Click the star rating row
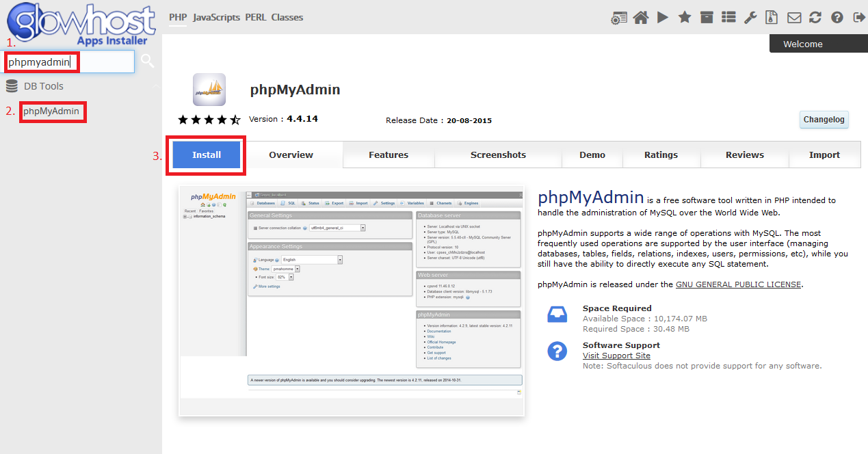 (209, 120)
